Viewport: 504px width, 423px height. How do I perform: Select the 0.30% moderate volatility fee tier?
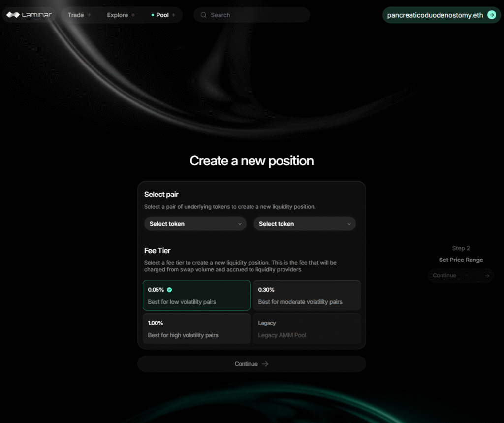coord(307,295)
